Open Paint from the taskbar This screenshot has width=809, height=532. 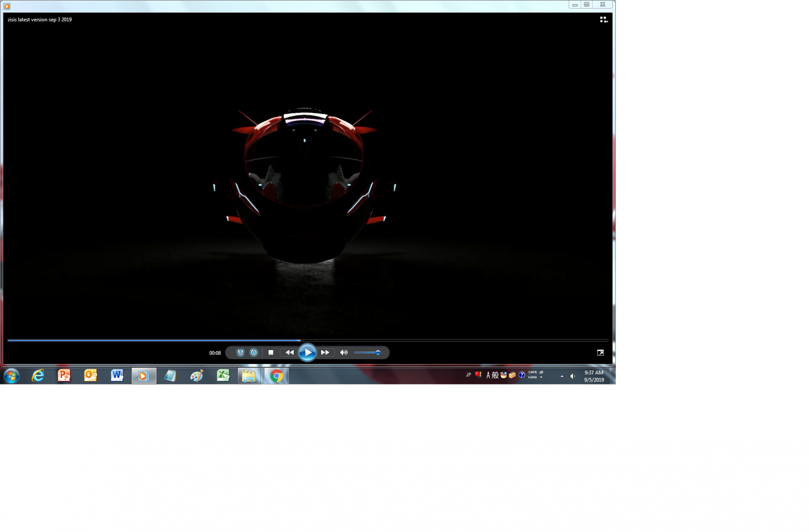point(197,375)
